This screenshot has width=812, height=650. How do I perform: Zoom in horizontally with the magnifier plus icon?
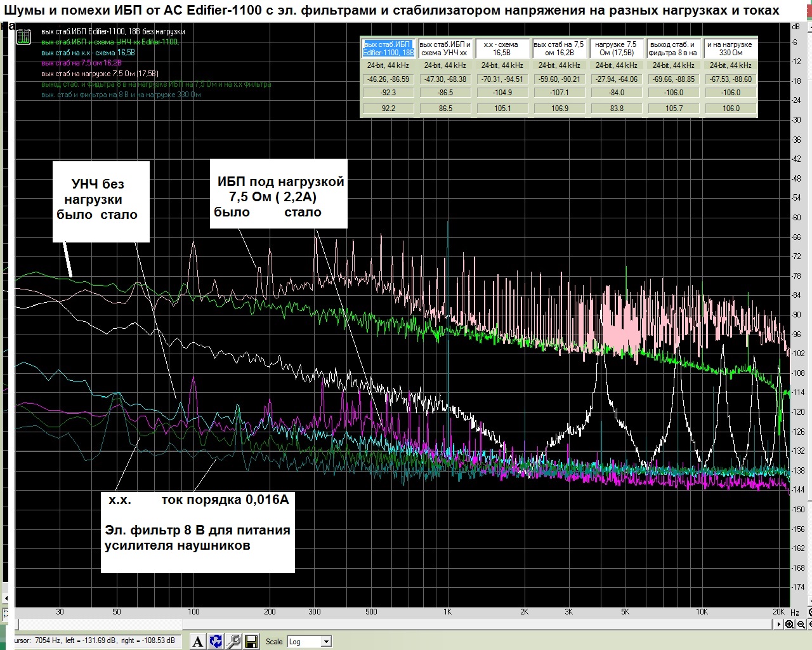[789, 625]
